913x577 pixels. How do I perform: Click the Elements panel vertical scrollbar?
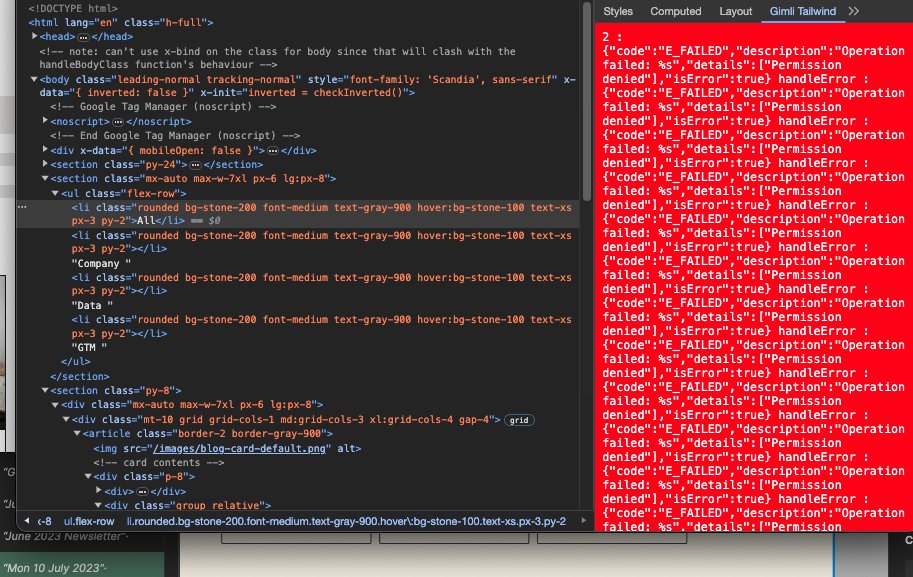tap(586, 102)
